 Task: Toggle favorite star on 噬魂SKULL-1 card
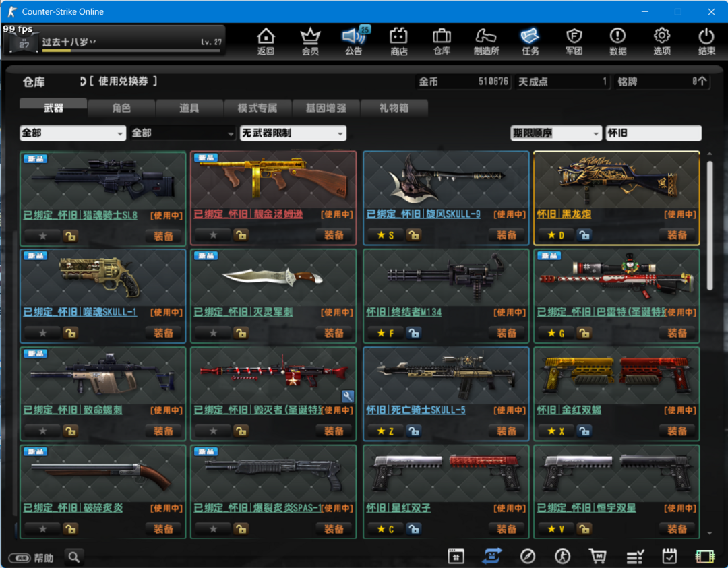click(x=42, y=333)
